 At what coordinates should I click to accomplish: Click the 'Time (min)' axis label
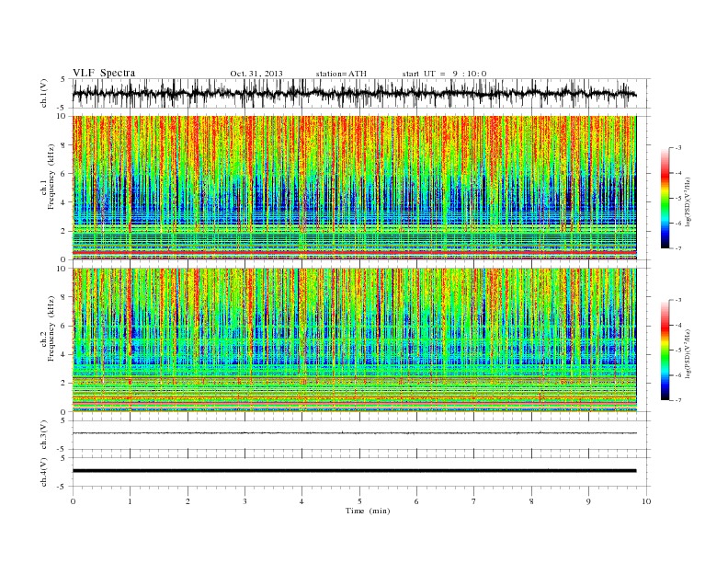(x=368, y=511)
